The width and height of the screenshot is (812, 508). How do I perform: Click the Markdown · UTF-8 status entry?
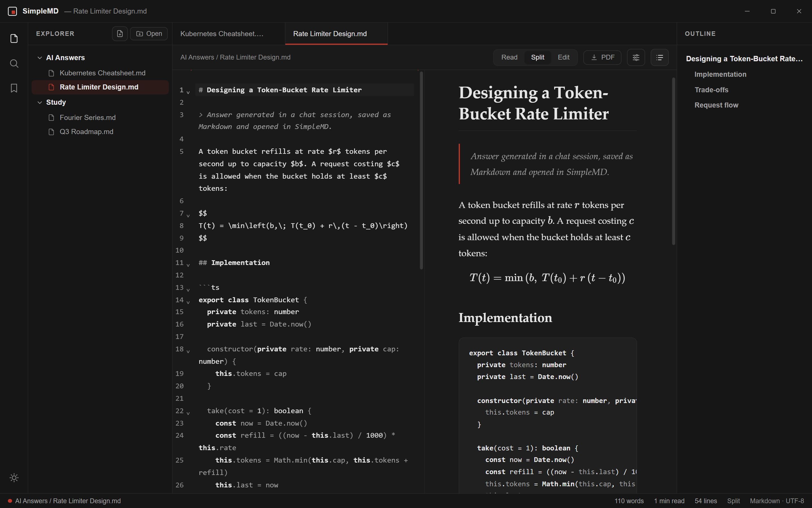(x=776, y=501)
